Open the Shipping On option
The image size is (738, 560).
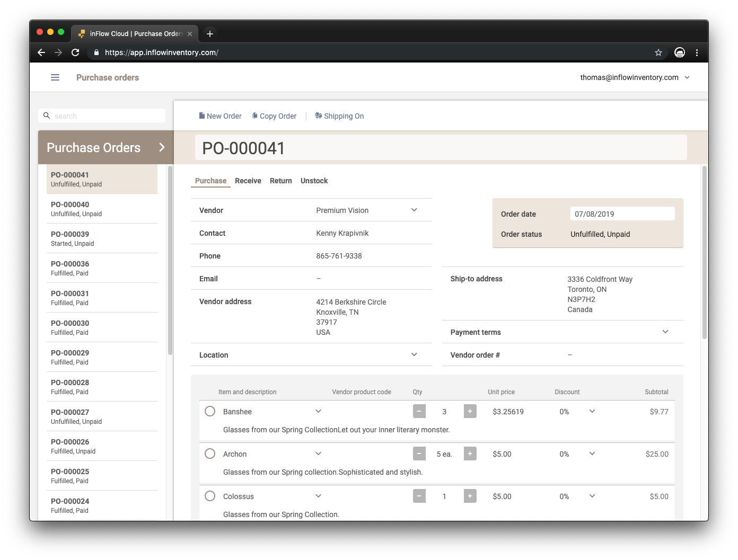[339, 115]
